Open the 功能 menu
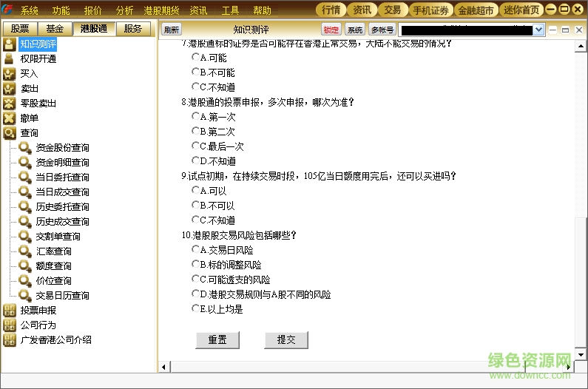 point(61,10)
